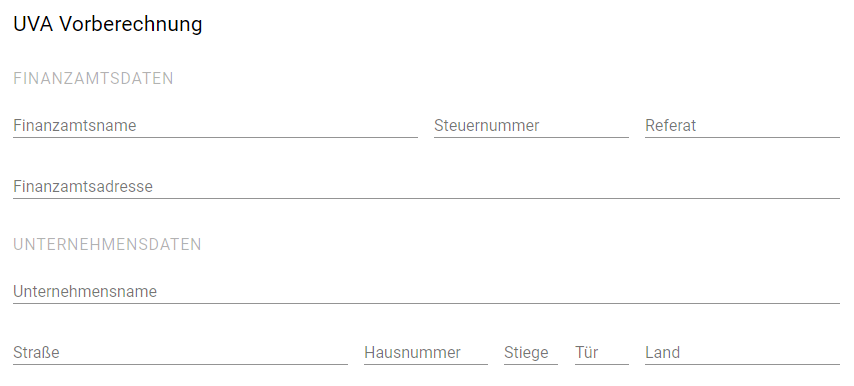Focus the Referat input field
Viewport: 854px width, 386px height.
click(x=742, y=126)
